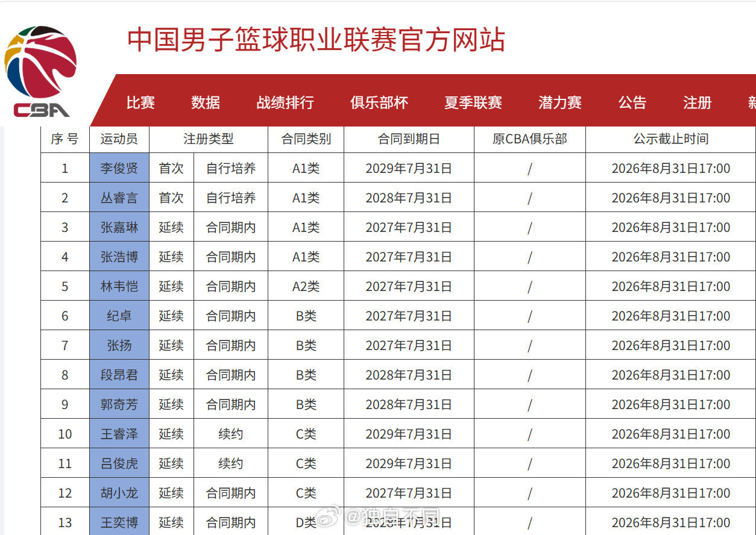This screenshot has height=535, width=756.
Task: Select player name 王睿泽
Action: (119, 434)
